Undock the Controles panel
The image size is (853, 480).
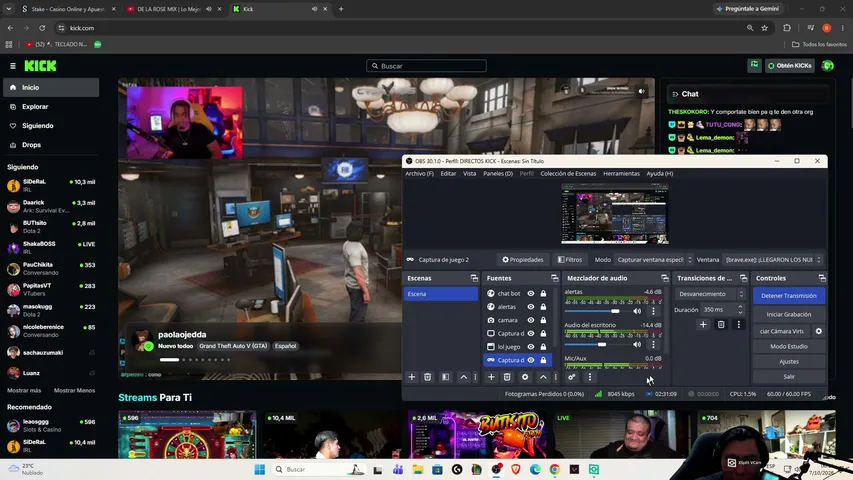tap(822, 278)
